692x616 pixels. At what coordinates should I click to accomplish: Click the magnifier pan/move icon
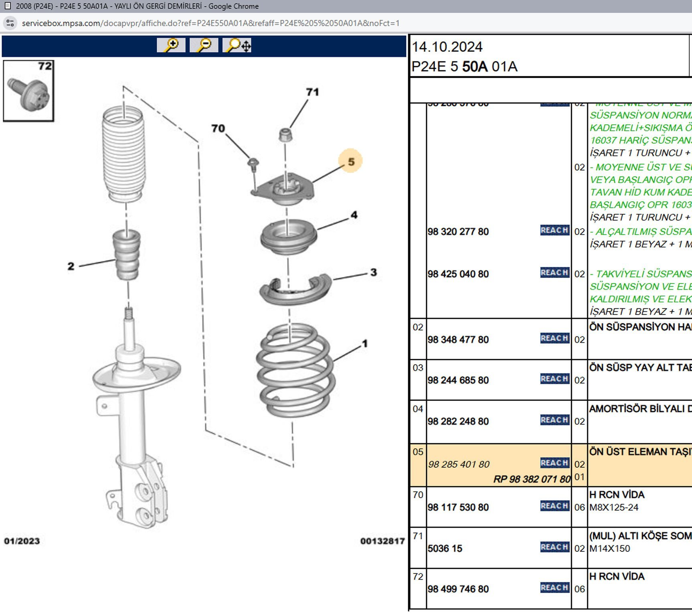pyautogui.click(x=237, y=45)
